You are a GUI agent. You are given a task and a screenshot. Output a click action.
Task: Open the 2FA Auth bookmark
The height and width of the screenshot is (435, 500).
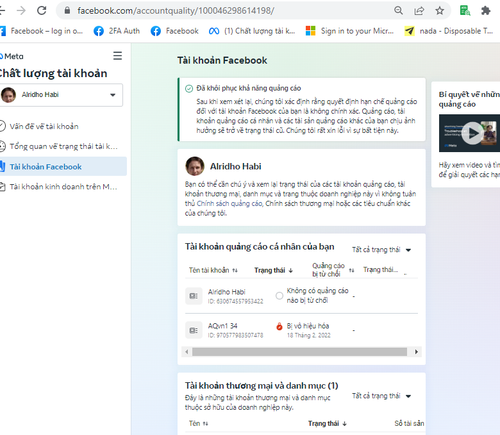tap(117, 31)
